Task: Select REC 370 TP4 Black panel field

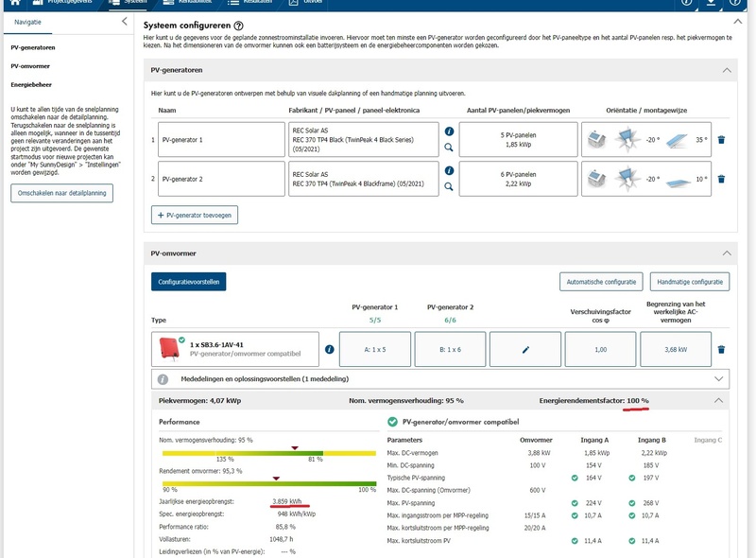Action: click(x=364, y=140)
